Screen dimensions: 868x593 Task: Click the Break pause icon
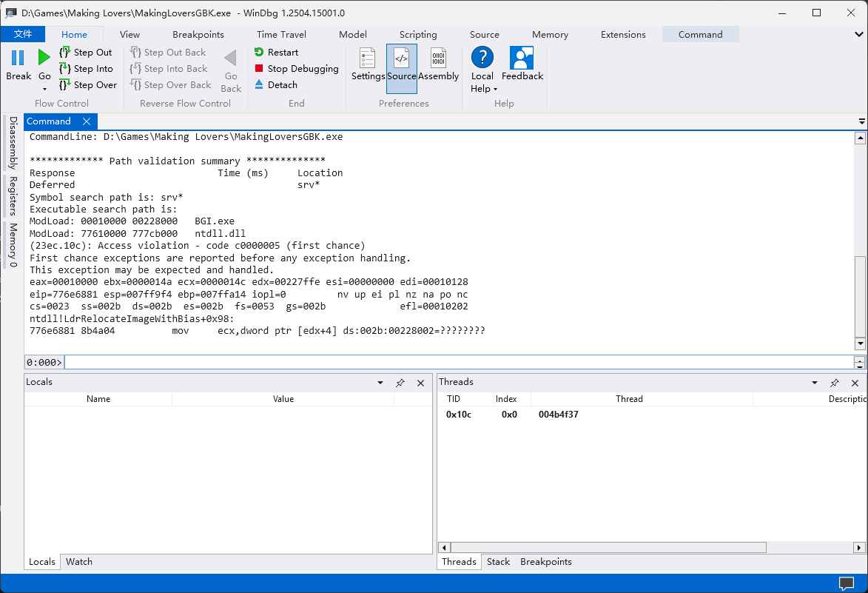coord(18,58)
